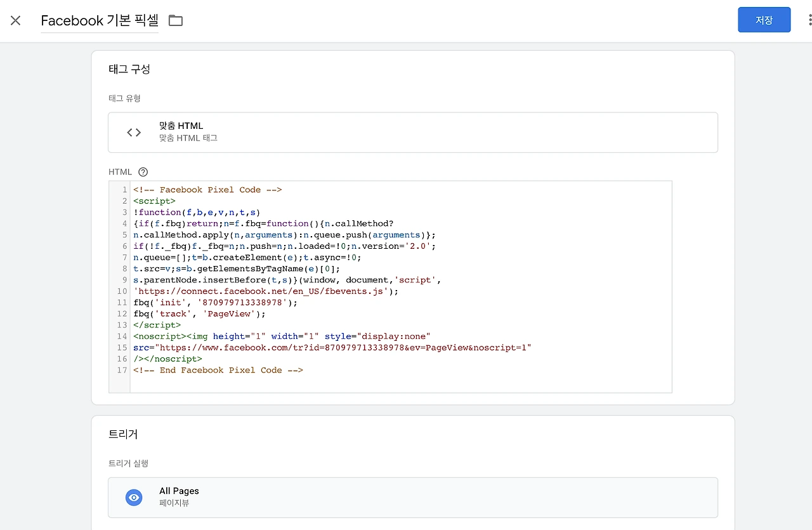Click the fbevents.js URL line
This screenshot has width=812, height=530.
[266, 291]
